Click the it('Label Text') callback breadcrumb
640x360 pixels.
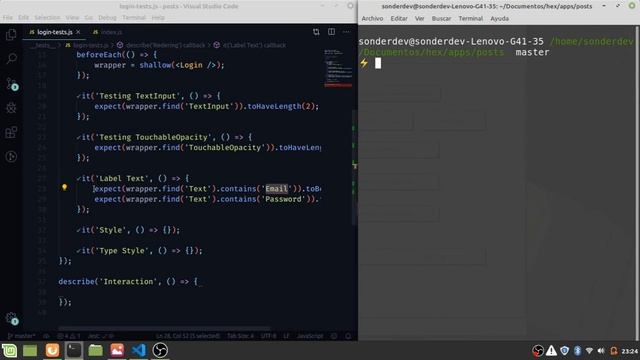click(250, 45)
